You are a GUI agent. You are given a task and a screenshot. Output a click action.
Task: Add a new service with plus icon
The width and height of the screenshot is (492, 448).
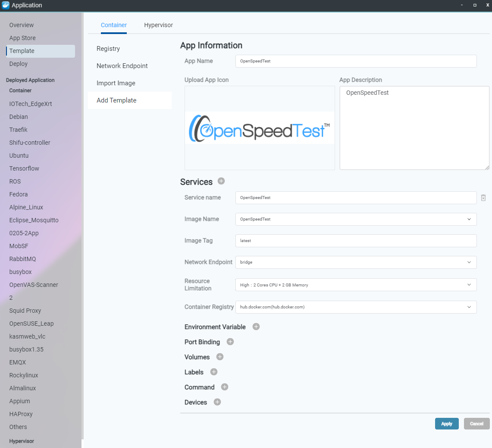coord(221,181)
